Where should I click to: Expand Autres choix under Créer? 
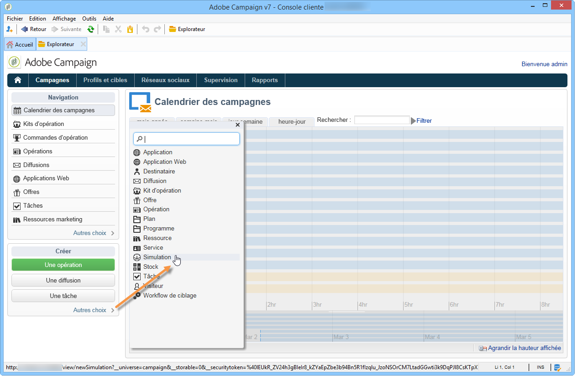(x=93, y=310)
